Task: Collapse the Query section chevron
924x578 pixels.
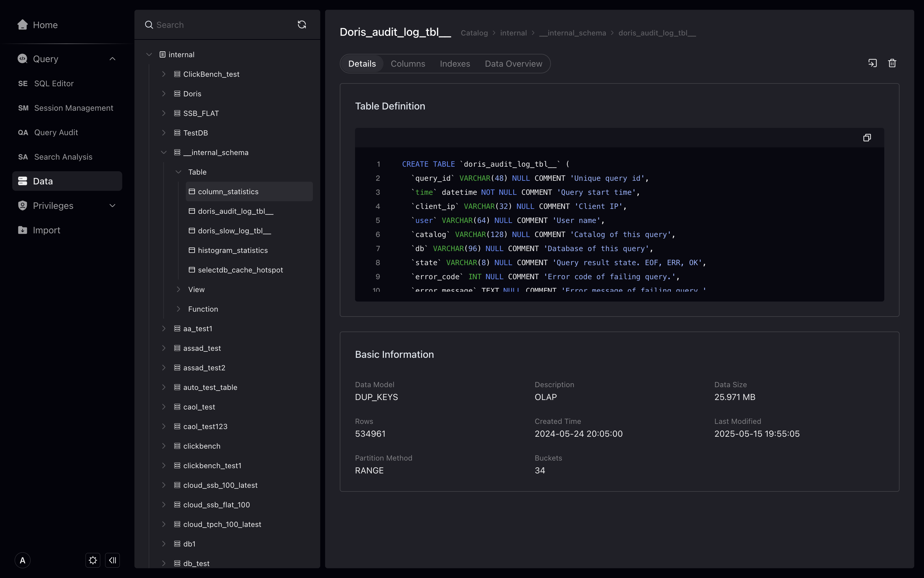Action: [x=112, y=59]
